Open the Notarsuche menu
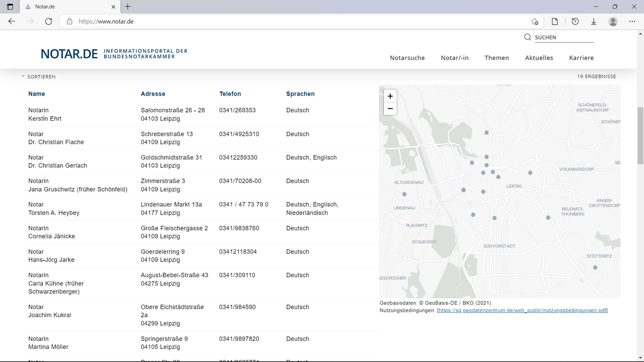Image resolution: width=644 pixels, height=362 pixels. pyautogui.click(x=407, y=58)
